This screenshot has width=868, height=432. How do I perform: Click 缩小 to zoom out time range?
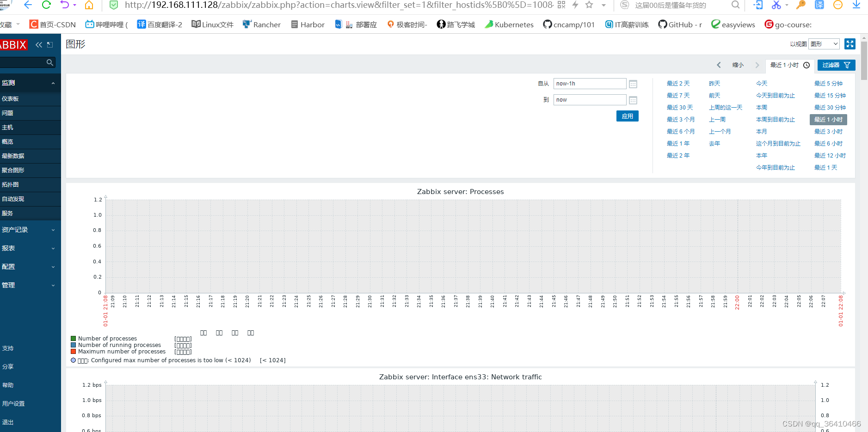tap(738, 65)
